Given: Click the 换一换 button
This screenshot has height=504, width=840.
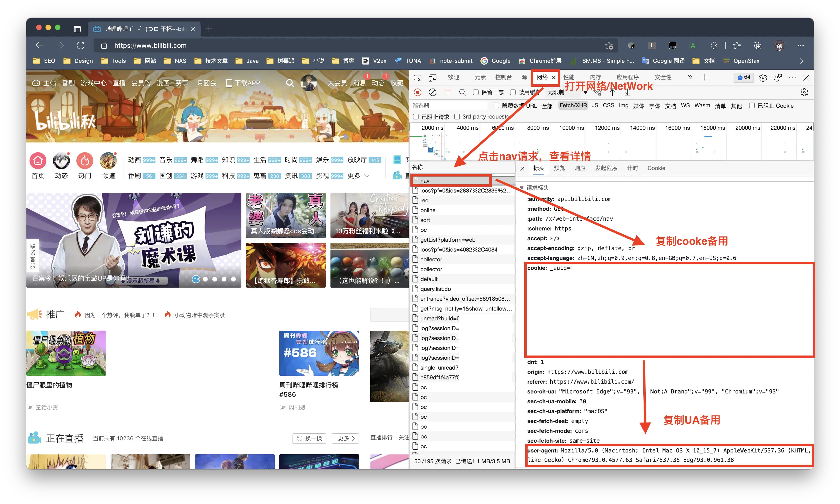Looking at the screenshot, I should 309,438.
